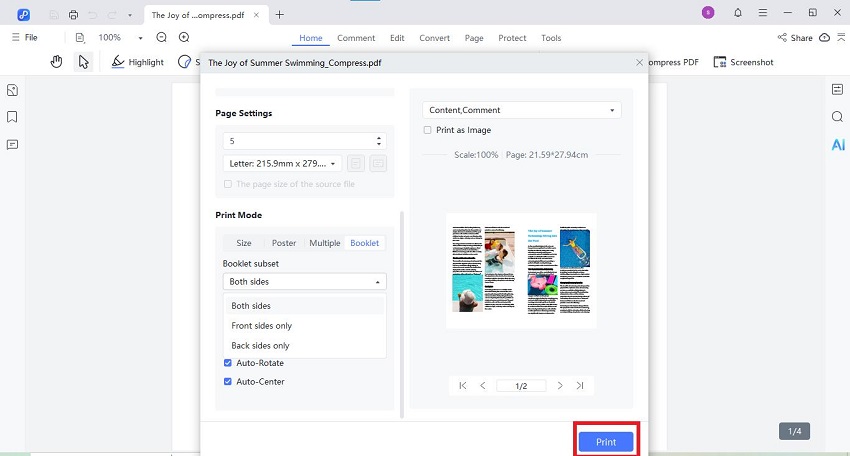Uncheck the Auto-Rotate option
Viewport: 850px width, 456px height.
pyautogui.click(x=228, y=363)
